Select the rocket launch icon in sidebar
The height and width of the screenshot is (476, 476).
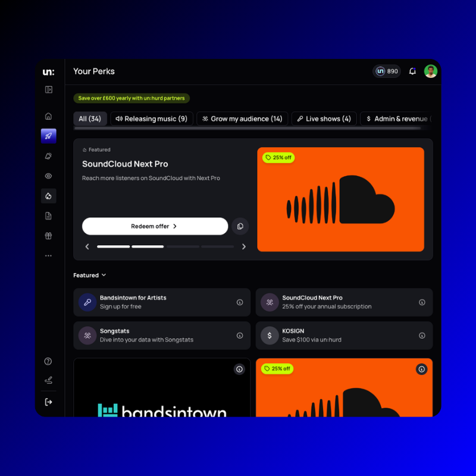[49, 136]
